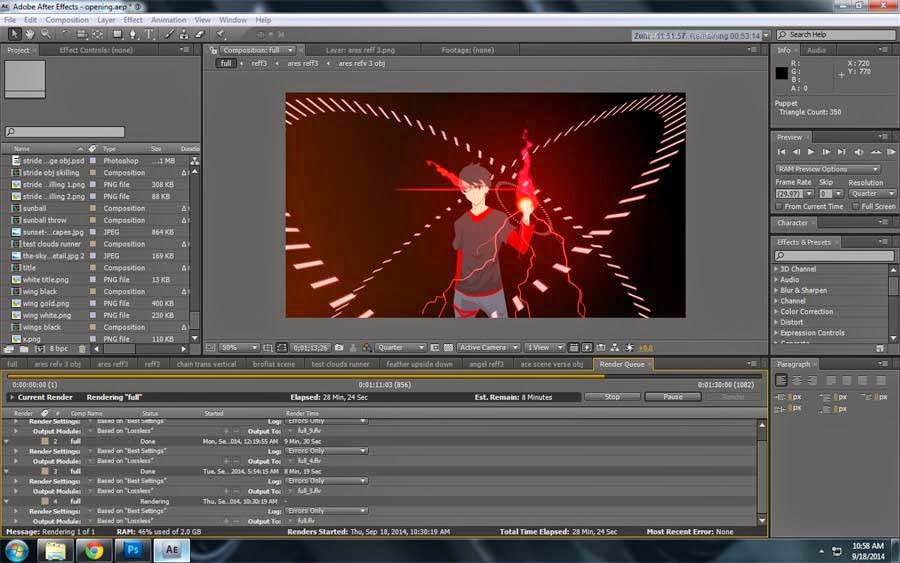Select the Brush tool
900x563 pixels.
click(169, 34)
